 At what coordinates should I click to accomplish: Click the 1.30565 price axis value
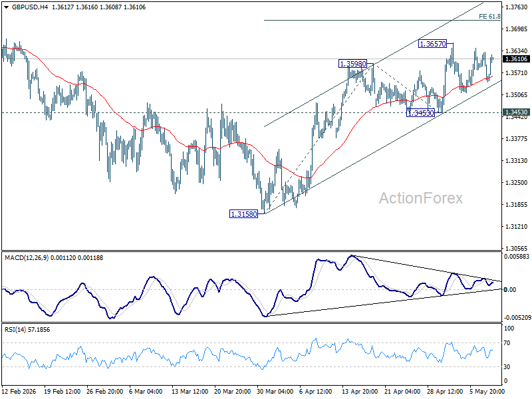pyautogui.click(x=517, y=248)
